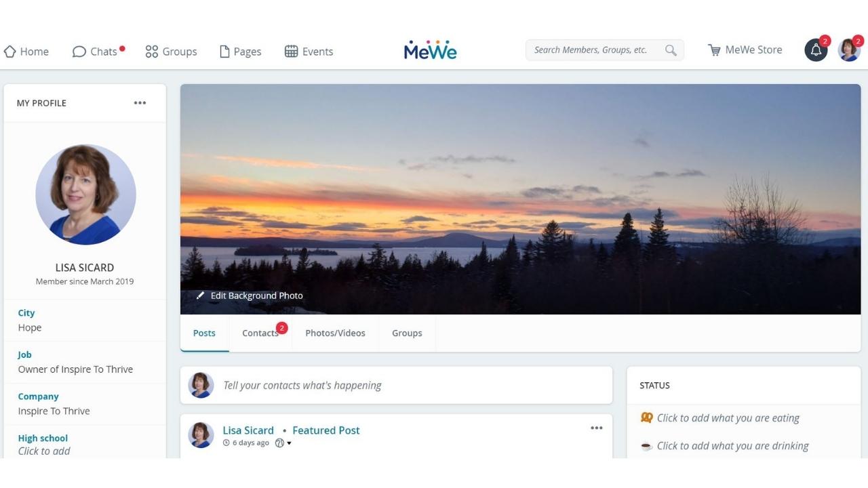
Task: Click 'Tell your contacts what's happening' box
Action: coord(396,385)
